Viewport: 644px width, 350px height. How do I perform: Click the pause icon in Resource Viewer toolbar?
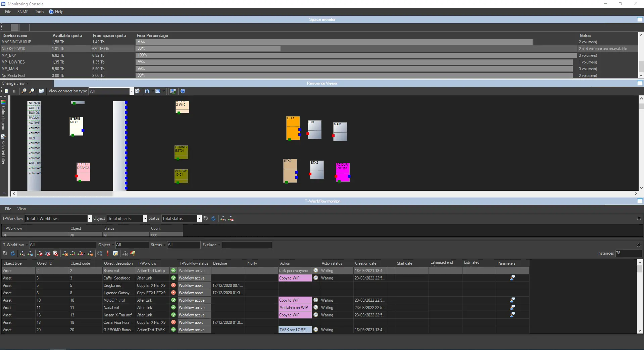click(x=14, y=91)
